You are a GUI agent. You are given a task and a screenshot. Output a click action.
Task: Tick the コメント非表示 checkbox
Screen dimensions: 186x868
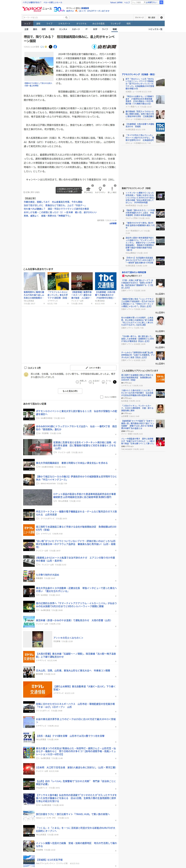point(102,397)
